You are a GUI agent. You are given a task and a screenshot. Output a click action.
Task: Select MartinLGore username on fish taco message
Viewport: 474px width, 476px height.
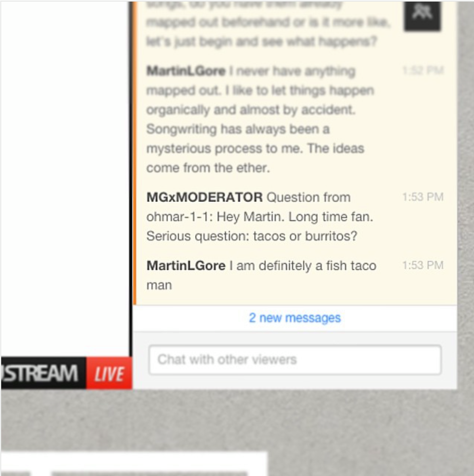pyautogui.click(x=186, y=265)
